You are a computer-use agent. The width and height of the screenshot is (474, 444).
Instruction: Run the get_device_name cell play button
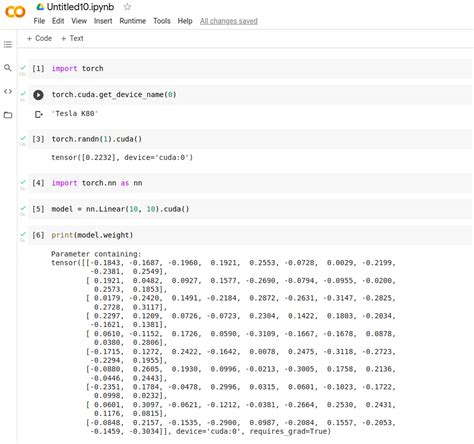tap(38, 95)
